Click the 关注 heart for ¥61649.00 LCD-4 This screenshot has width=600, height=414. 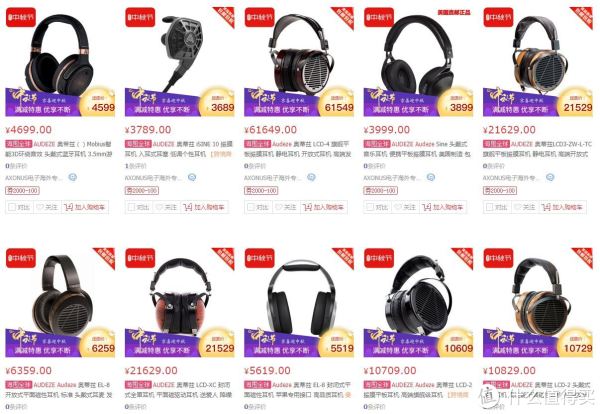point(285,207)
